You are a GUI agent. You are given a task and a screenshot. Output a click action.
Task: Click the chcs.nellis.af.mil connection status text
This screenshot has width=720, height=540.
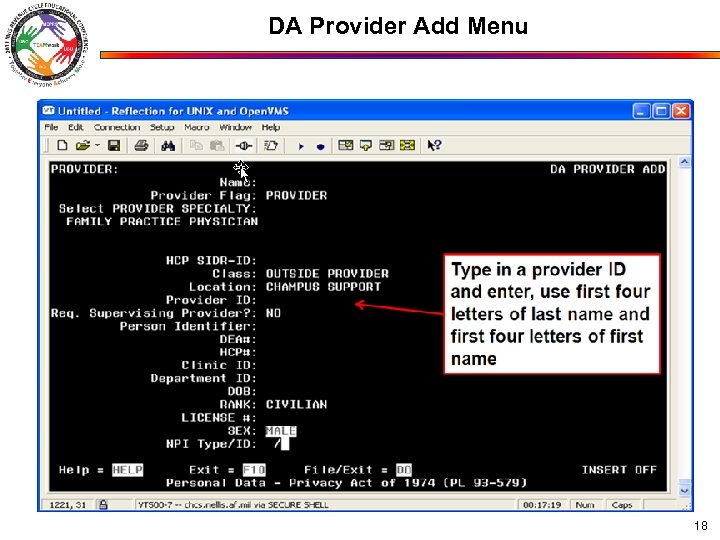(x=233, y=505)
